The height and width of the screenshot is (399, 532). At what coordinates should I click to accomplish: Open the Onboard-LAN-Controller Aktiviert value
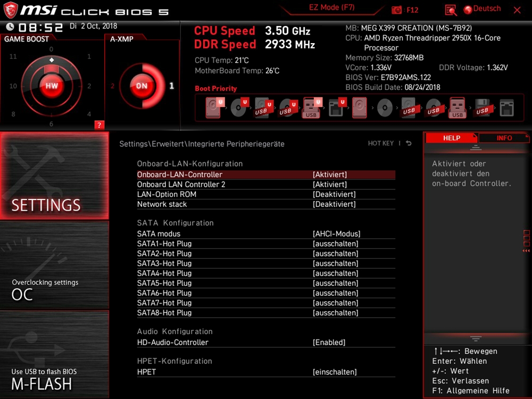tap(329, 175)
